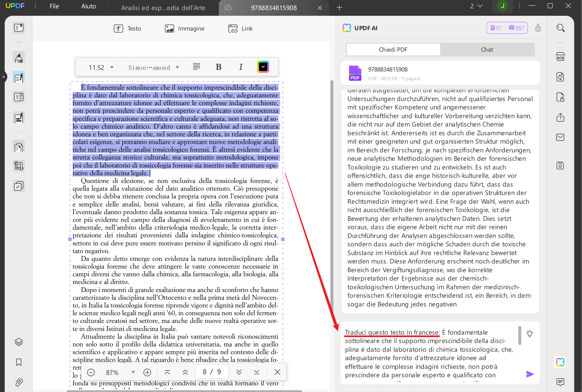
Task: Clear AI chat with broom icon
Action: tap(538, 28)
